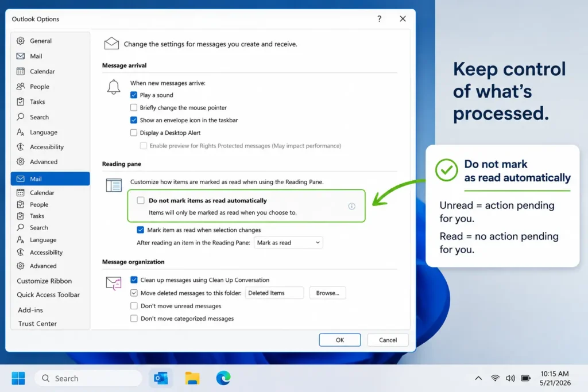Click 'After reading an item in the Reading Pane:' label

click(193, 242)
